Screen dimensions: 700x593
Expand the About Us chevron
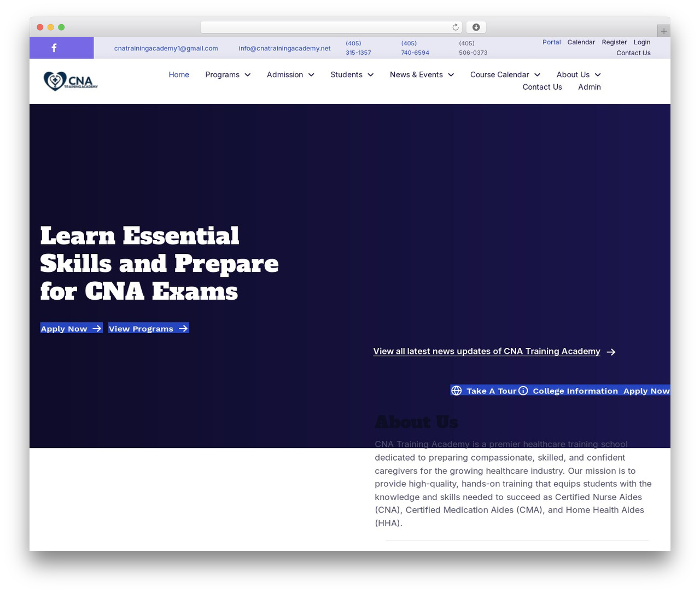[598, 75]
